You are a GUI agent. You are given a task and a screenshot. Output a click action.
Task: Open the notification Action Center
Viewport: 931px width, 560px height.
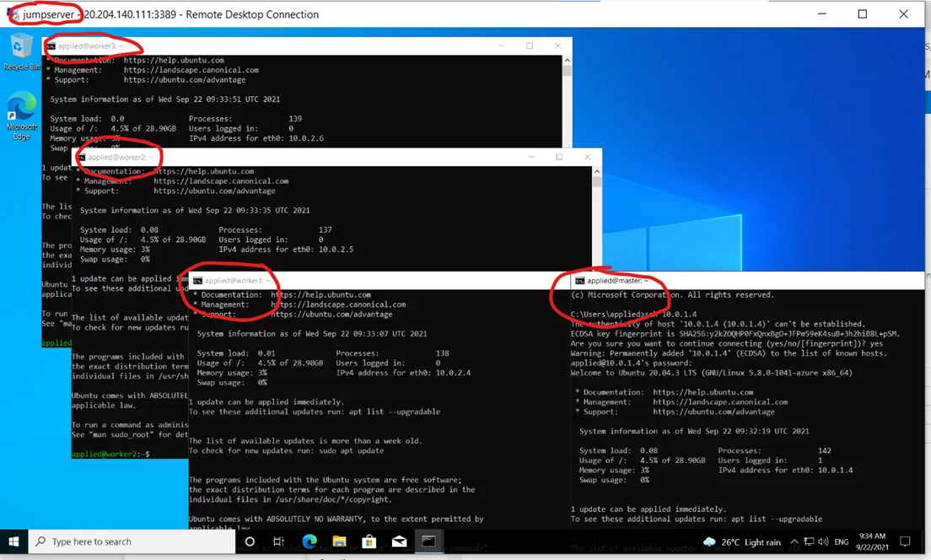[906, 541]
